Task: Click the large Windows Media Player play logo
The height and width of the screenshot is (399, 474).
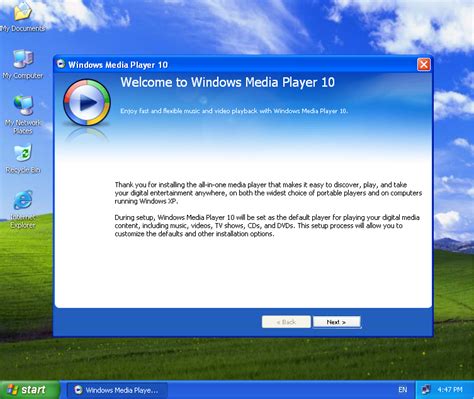Action: coord(87,102)
